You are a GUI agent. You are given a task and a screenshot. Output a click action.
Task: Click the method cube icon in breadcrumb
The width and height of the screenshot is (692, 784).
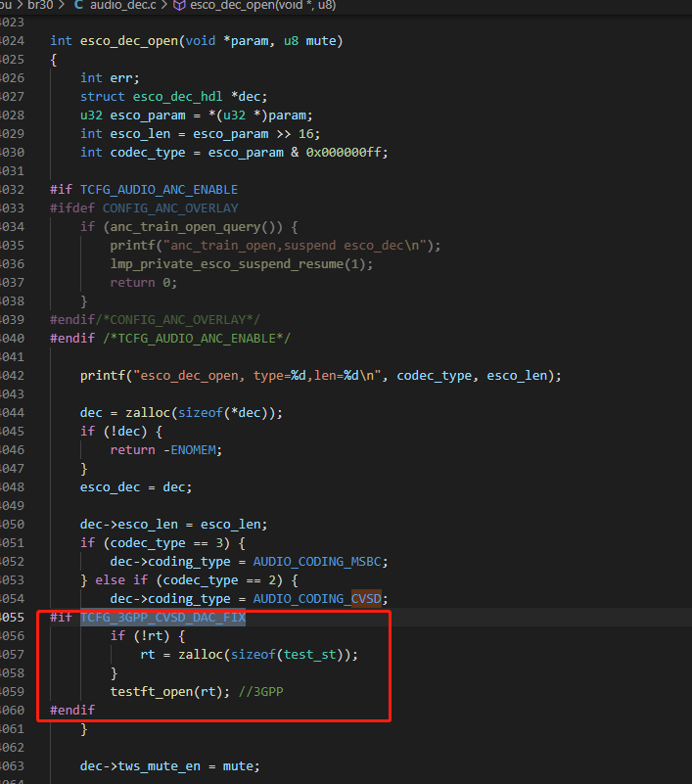pyautogui.click(x=179, y=5)
